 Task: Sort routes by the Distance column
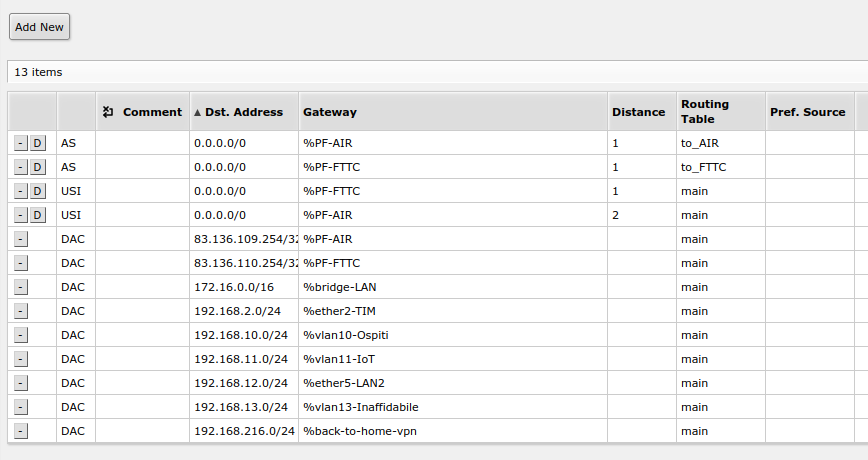638,112
